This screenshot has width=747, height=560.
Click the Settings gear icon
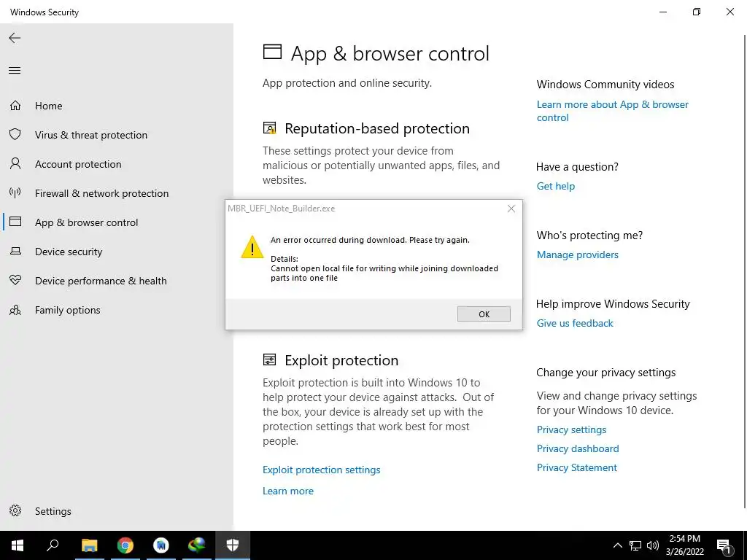[15, 510]
